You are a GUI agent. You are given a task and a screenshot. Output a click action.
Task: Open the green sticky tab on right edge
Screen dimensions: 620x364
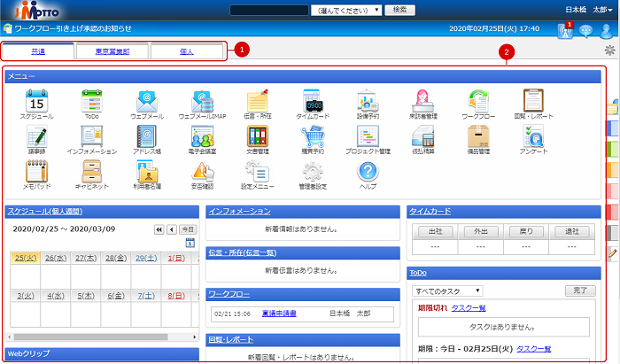click(613, 150)
